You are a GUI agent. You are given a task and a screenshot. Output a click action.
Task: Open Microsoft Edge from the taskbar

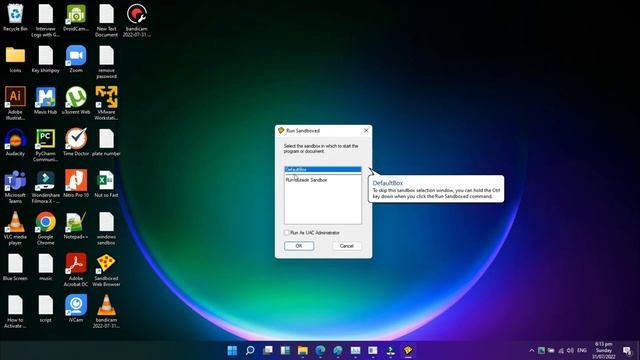coord(320,350)
